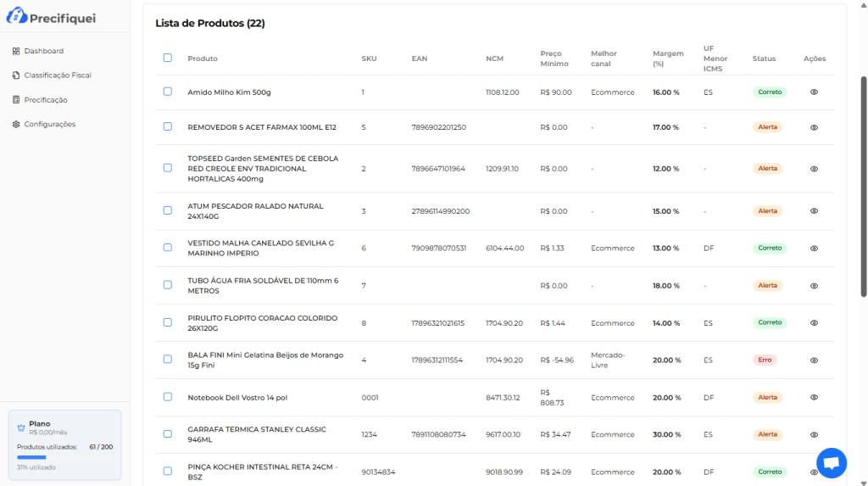The image size is (868, 486).
Task: Open Classificação Fiscal in the sidebar
Action: (57, 75)
